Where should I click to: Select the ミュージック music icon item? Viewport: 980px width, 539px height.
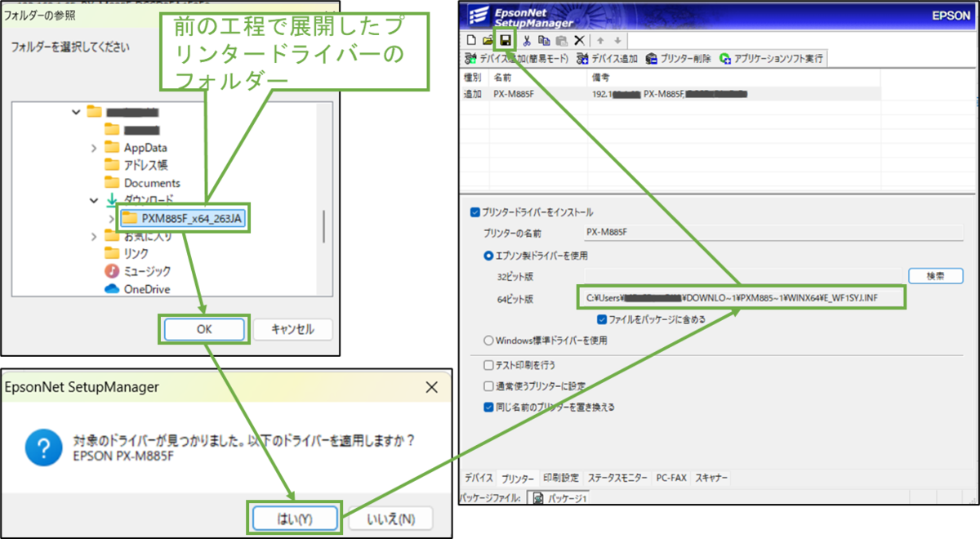(x=112, y=271)
